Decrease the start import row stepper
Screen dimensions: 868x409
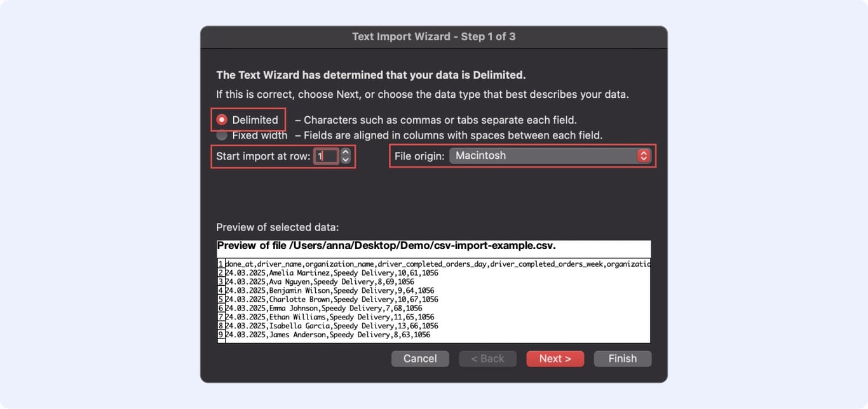point(345,159)
